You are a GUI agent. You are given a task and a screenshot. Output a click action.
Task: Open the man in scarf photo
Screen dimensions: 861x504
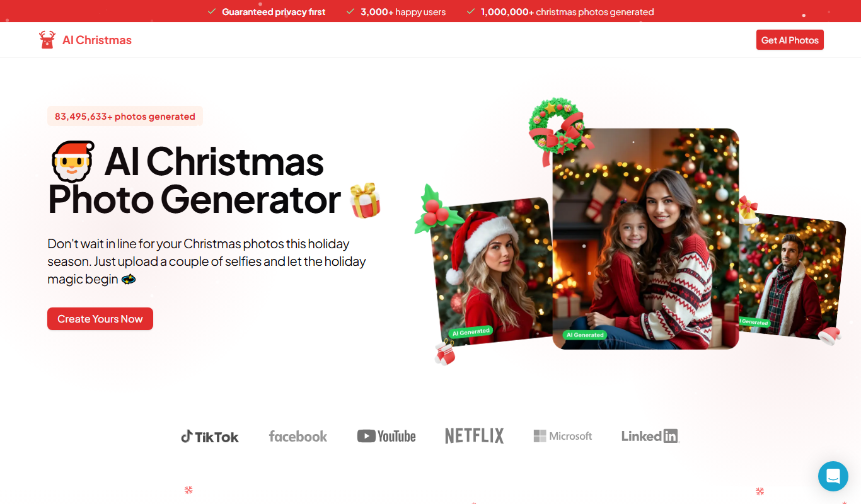click(791, 277)
